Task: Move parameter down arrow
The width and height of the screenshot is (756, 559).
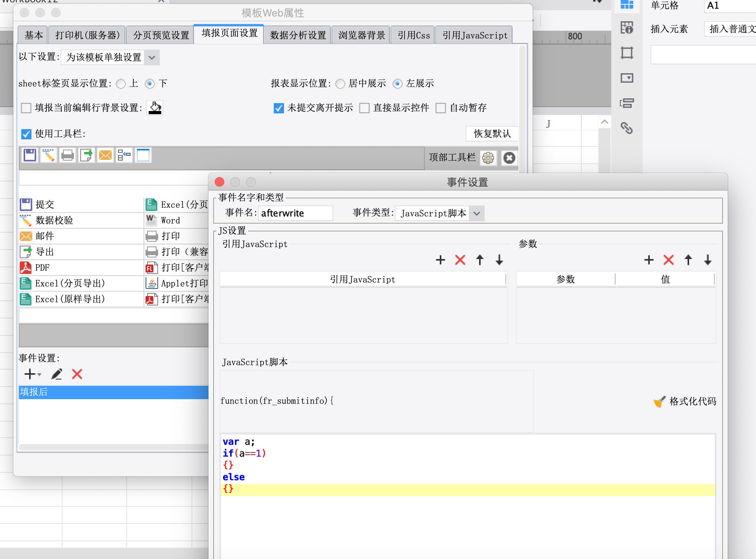Action: point(708,260)
